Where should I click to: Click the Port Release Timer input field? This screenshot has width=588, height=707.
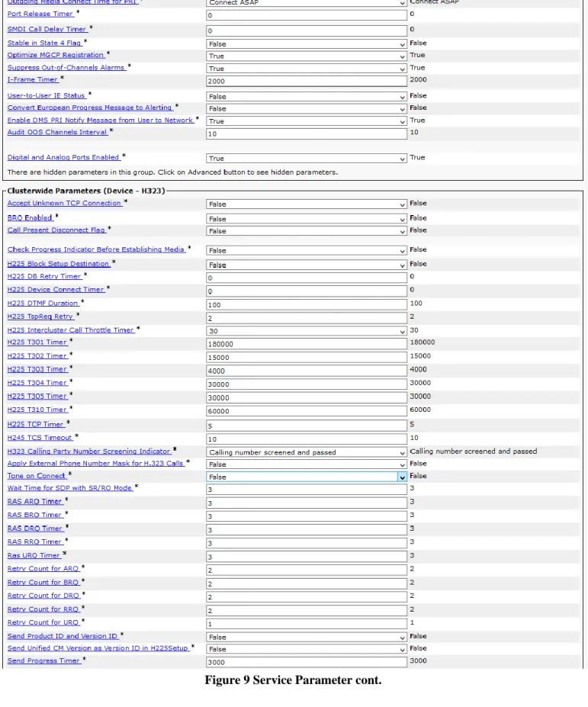click(307, 15)
